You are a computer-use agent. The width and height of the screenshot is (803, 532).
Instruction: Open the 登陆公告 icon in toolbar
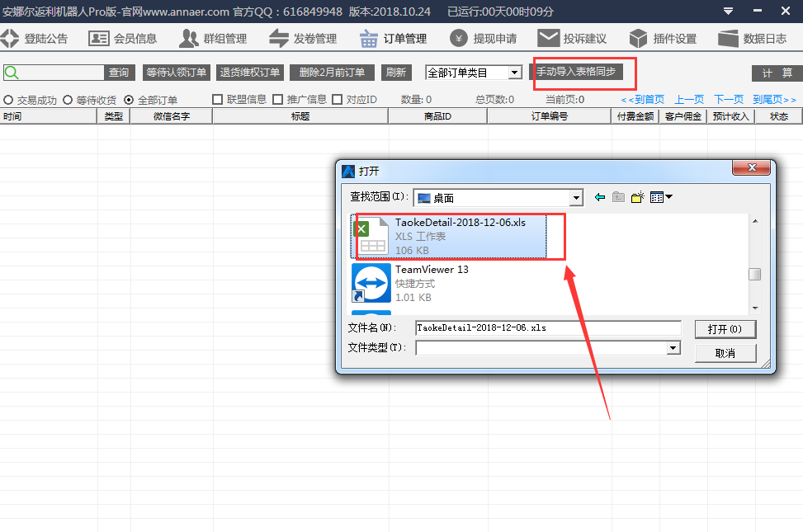coord(9,39)
